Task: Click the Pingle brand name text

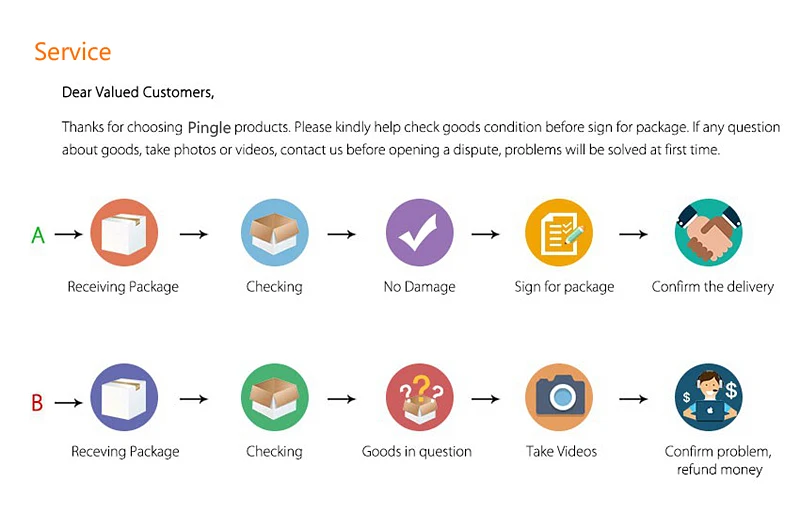Action: (x=211, y=128)
